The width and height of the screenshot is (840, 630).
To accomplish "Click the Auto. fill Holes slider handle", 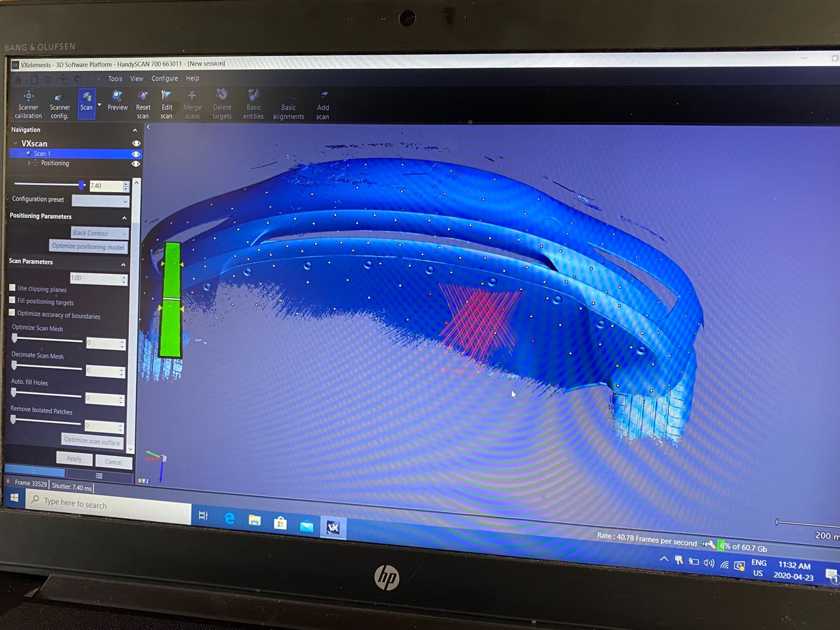I will pyautogui.click(x=14, y=392).
